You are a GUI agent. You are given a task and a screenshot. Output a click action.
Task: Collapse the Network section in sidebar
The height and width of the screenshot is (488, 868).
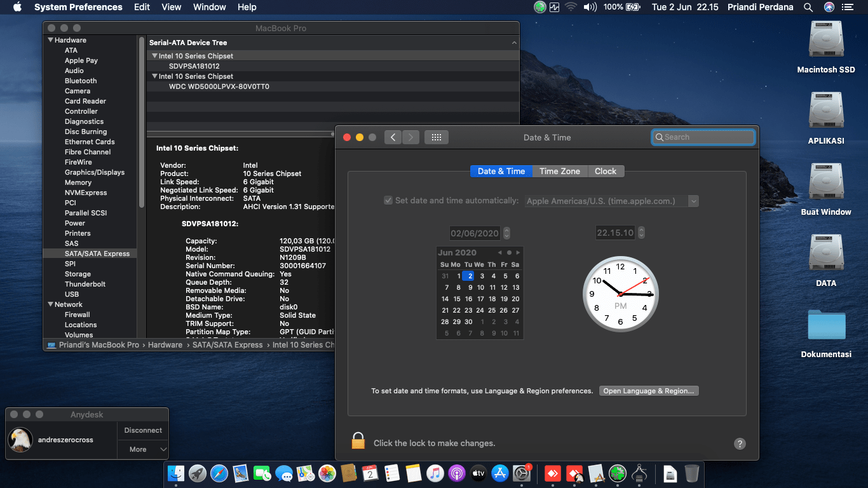click(x=50, y=304)
